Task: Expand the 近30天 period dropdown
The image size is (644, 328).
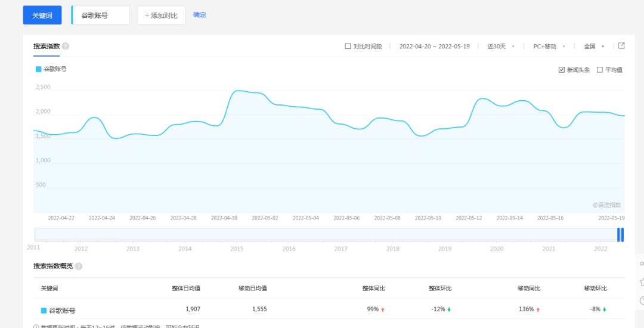Action: (501, 46)
